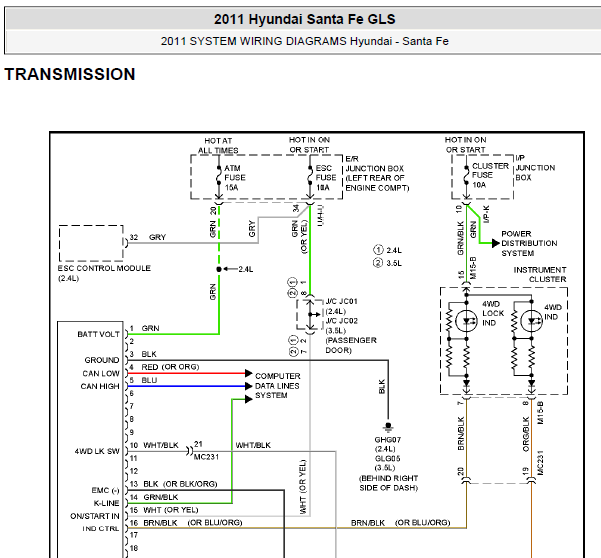Click the MC231 connector label near pin 21
The height and width of the screenshot is (558, 601).
(206, 457)
